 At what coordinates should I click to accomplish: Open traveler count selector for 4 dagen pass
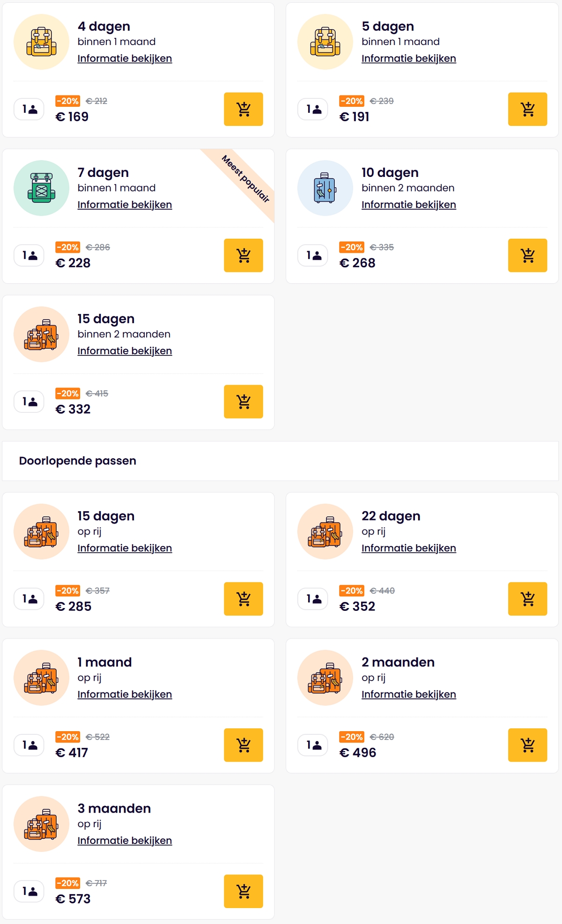(x=30, y=109)
